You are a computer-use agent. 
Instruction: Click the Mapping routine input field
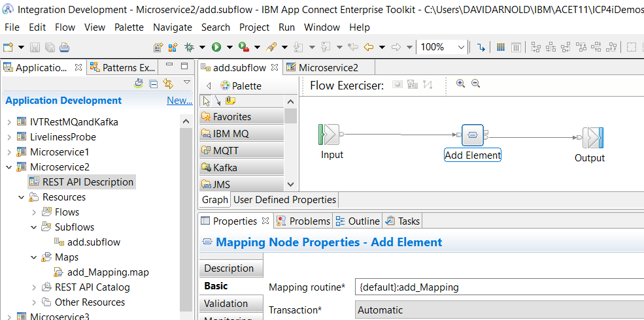coord(499,287)
